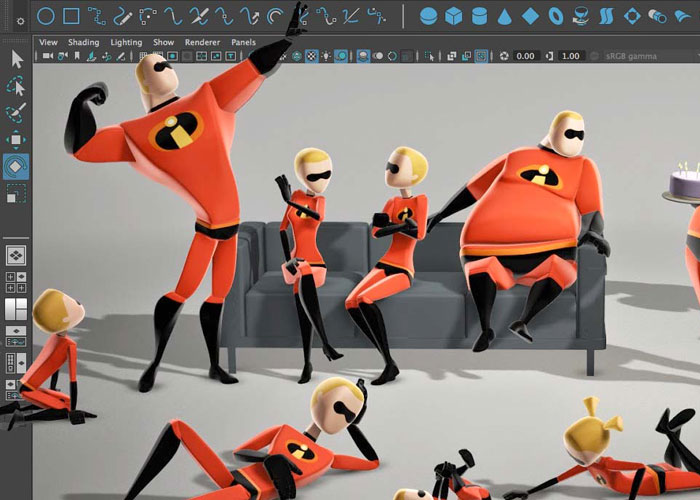Toggle use all lights bulb icon
The image size is (700, 500).
tap(326, 56)
